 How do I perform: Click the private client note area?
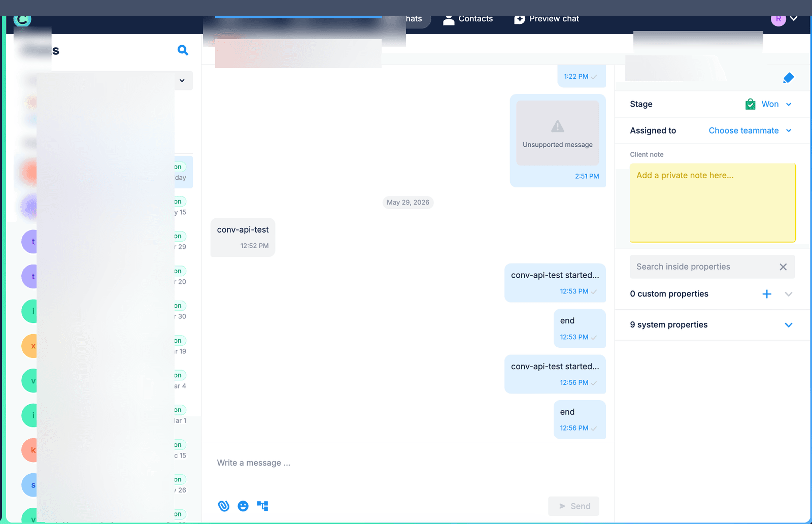(x=713, y=203)
